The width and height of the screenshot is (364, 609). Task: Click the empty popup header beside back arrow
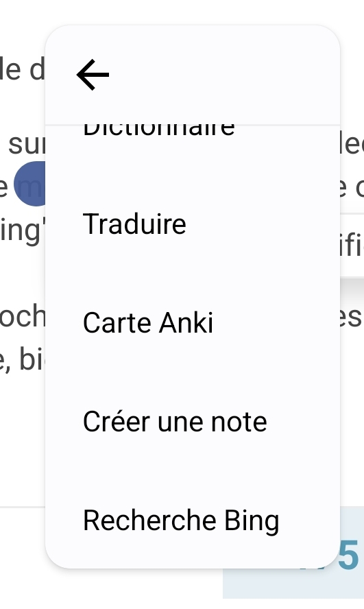[224, 75]
